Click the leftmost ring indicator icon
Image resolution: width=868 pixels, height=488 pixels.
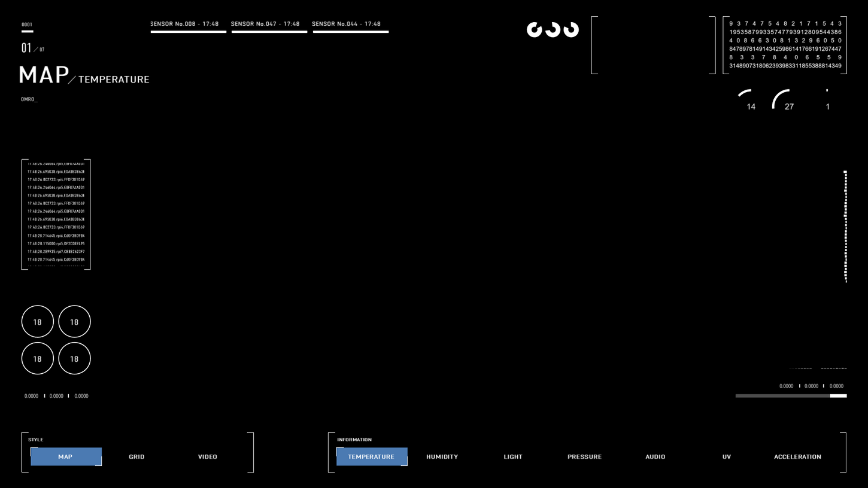coord(535,30)
